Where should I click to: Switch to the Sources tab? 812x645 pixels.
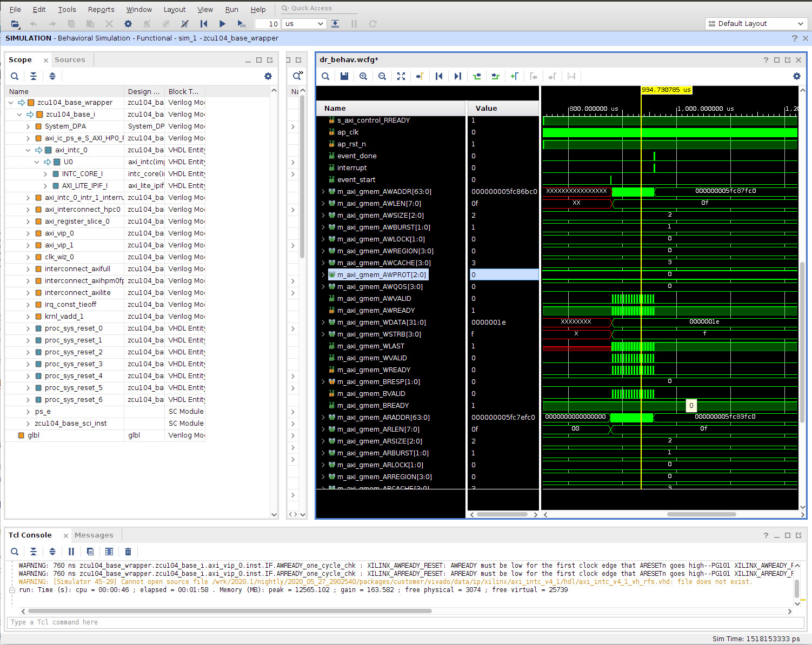[70, 59]
